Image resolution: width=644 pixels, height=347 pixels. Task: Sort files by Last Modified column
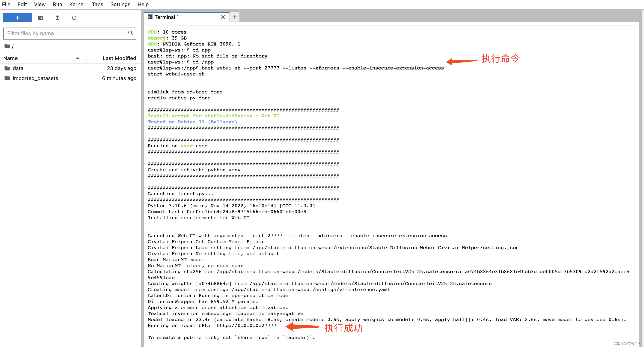[x=114, y=58]
